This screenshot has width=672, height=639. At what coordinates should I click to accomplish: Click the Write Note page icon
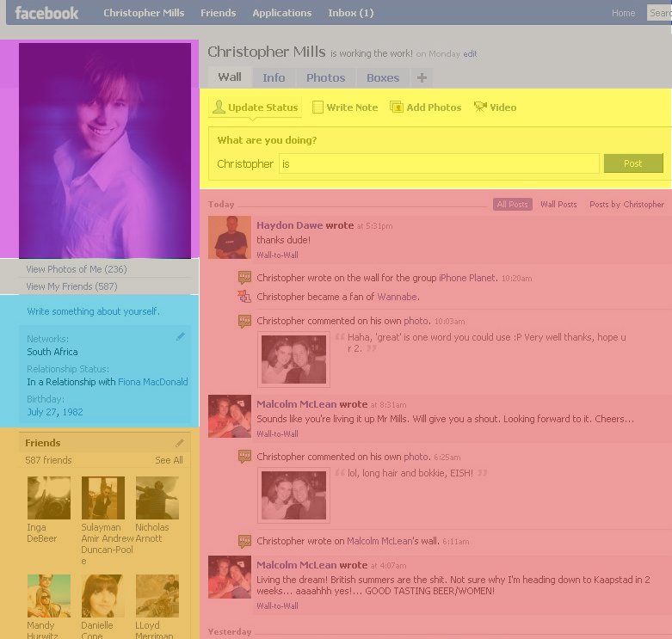pyautogui.click(x=318, y=107)
